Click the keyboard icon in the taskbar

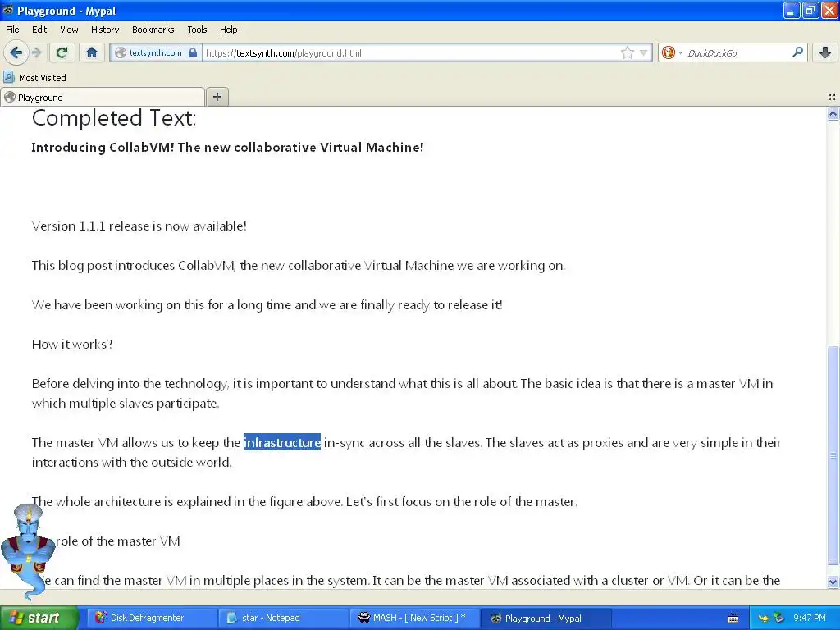click(x=733, y=619)
